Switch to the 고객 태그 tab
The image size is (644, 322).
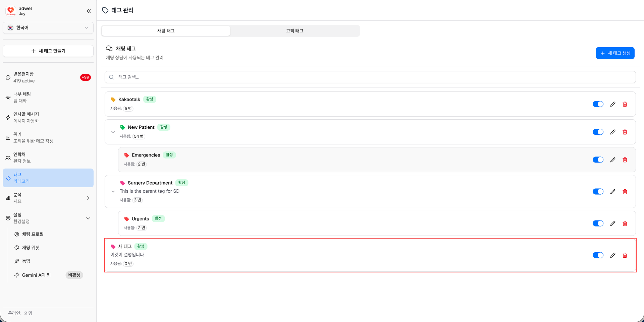click(x=294, y=30)
